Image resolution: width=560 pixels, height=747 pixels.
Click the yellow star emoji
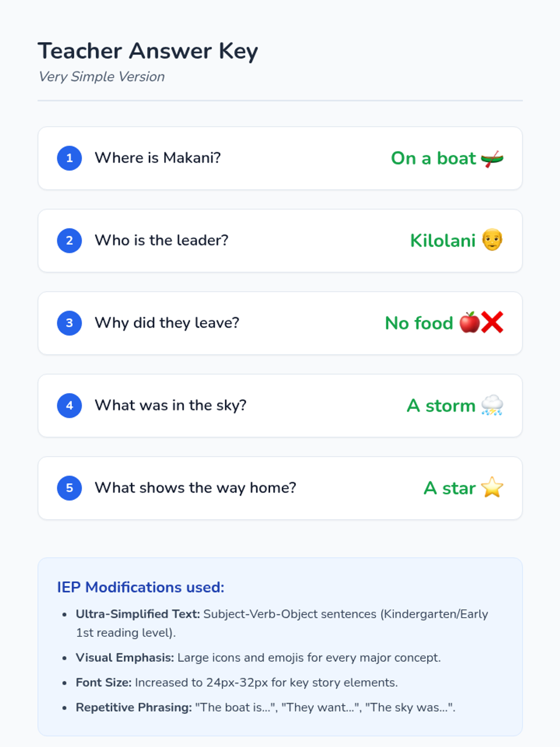click(x=492, y=487)
